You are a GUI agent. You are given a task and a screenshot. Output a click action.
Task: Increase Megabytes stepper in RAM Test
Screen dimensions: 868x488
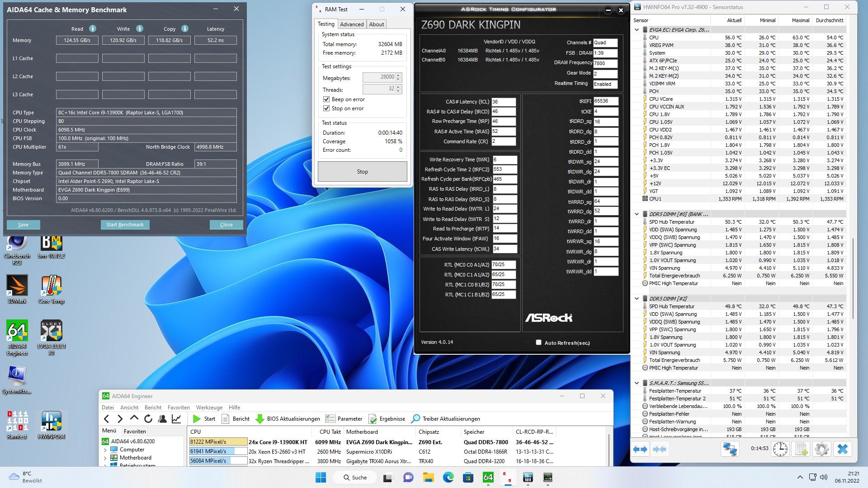coord(398,75)
